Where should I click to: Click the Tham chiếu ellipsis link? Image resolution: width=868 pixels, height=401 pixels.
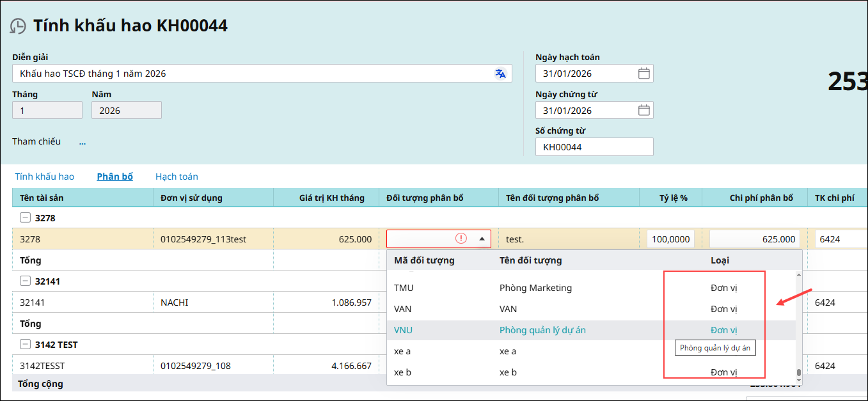click(x=83, y=142)
